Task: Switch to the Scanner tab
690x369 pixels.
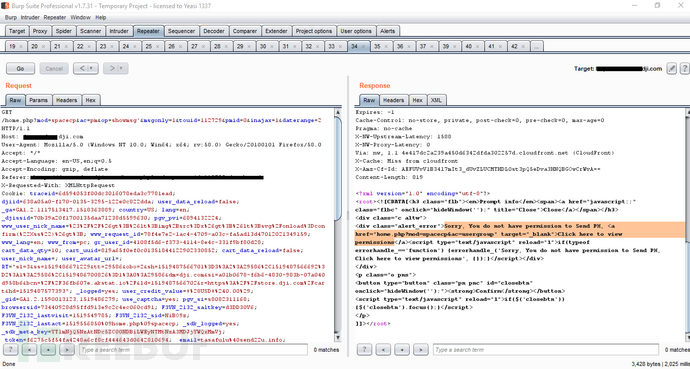Action: tap(91, 31)
